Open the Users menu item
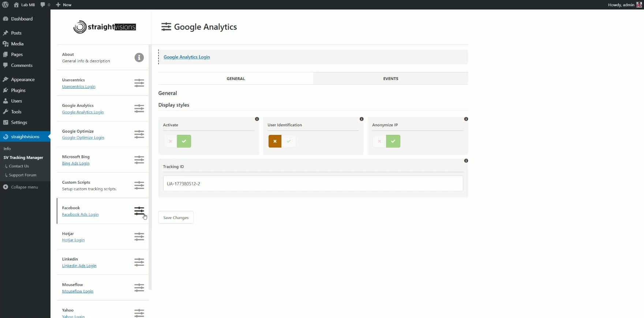The height and width of the screenshot is (318, 644). point(25,101)
